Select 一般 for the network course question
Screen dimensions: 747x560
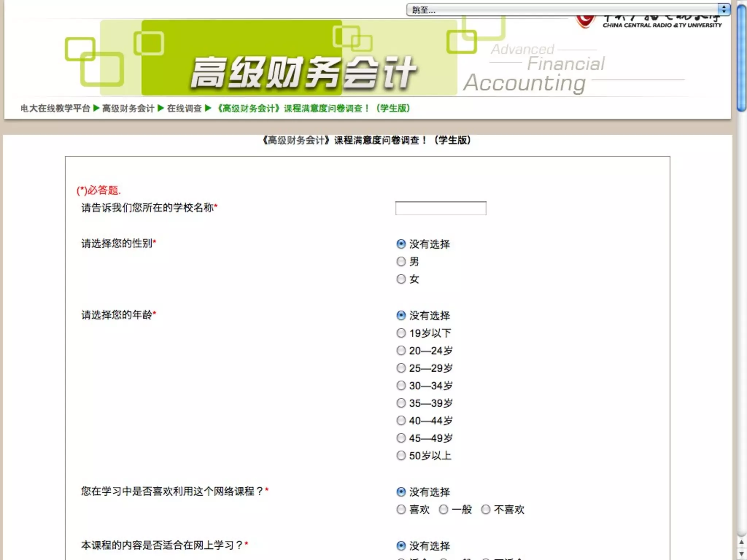[443, 509]
